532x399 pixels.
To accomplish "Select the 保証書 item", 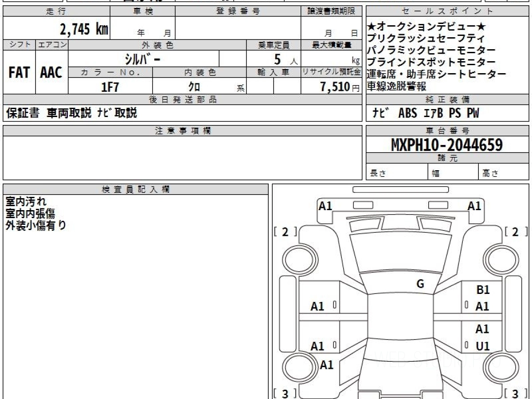I will [x=23, y=113].
